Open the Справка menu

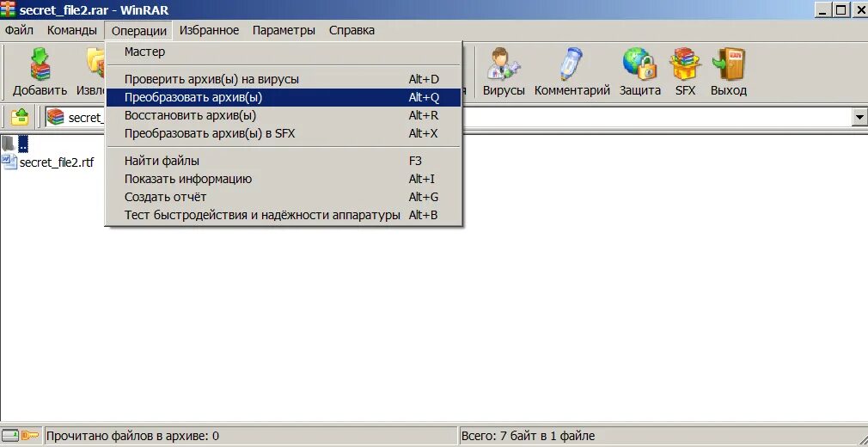pos(351,30)
